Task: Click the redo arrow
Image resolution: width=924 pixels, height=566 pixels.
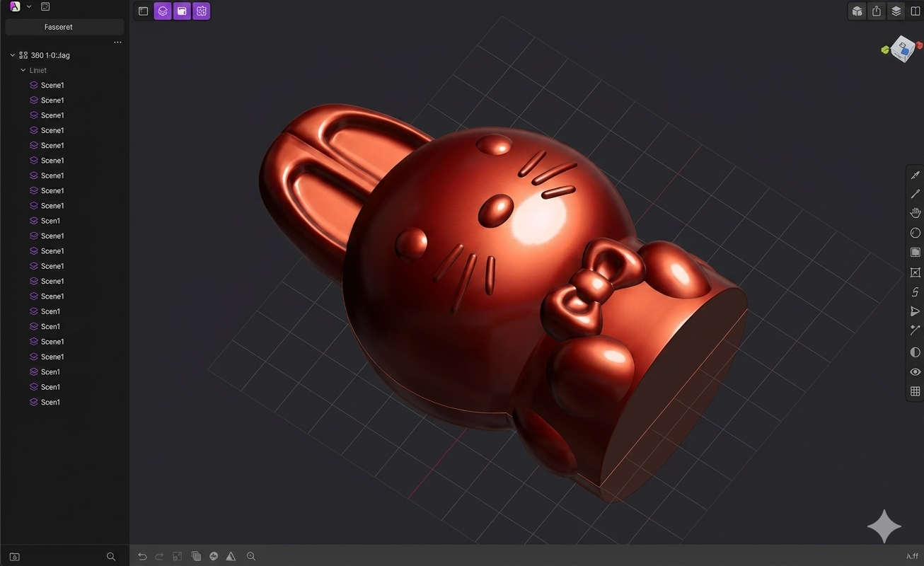Action: click(x=159, y=557)
